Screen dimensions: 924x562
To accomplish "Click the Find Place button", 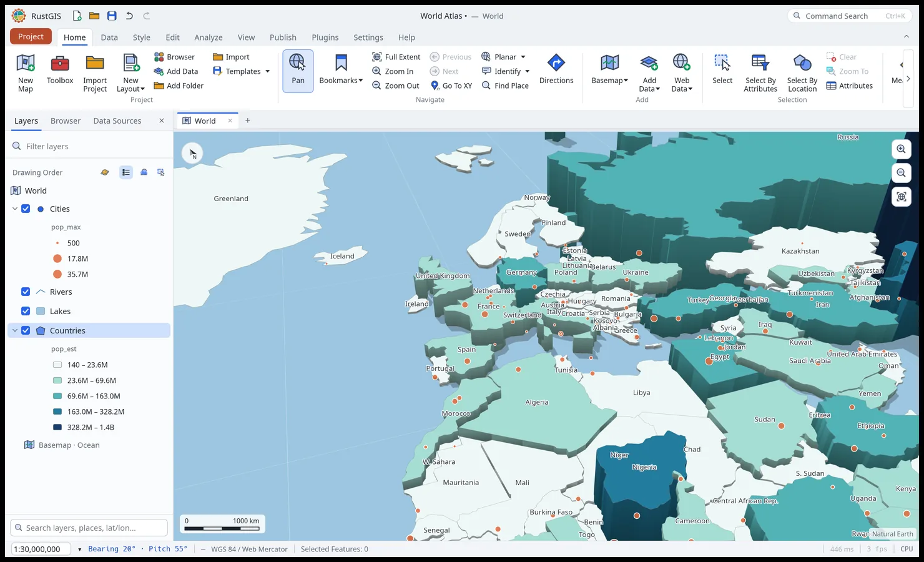I will [505, 86].
